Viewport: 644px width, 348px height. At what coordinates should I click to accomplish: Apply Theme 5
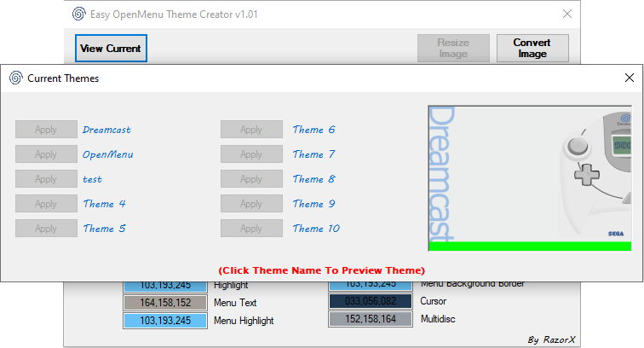click(x=46, y=228)
